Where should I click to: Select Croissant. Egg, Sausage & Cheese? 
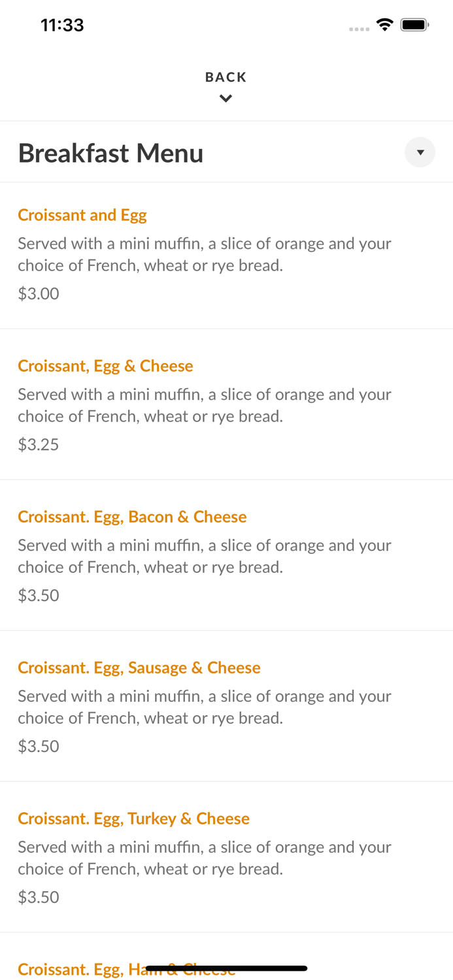139,668
